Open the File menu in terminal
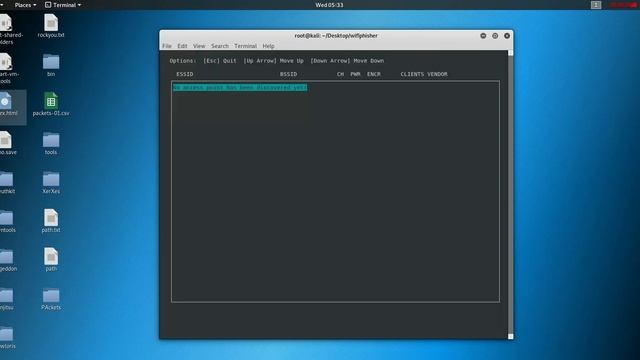This screenshot has height=360, width=640. point(167,46)
